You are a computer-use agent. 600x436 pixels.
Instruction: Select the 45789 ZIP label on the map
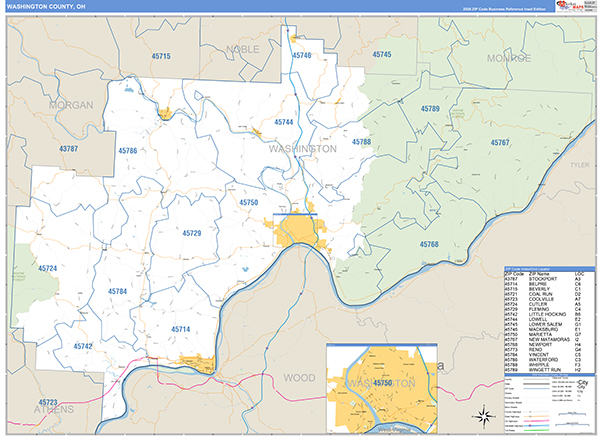430,109
